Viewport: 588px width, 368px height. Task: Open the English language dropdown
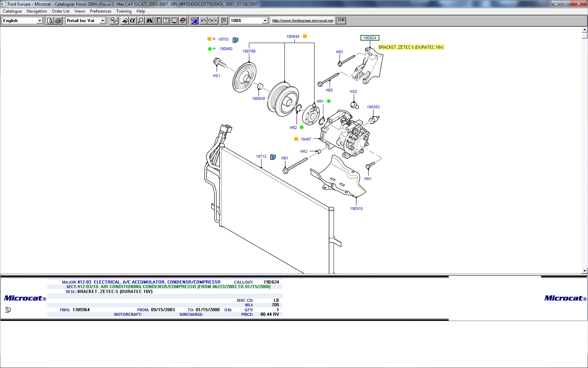pos(40,21)
